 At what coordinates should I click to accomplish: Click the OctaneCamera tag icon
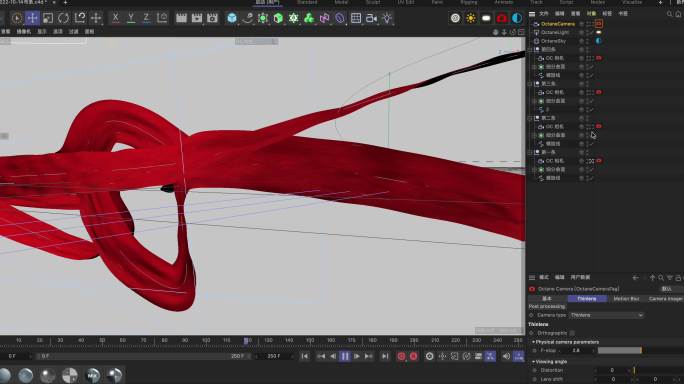coord(599,24)
